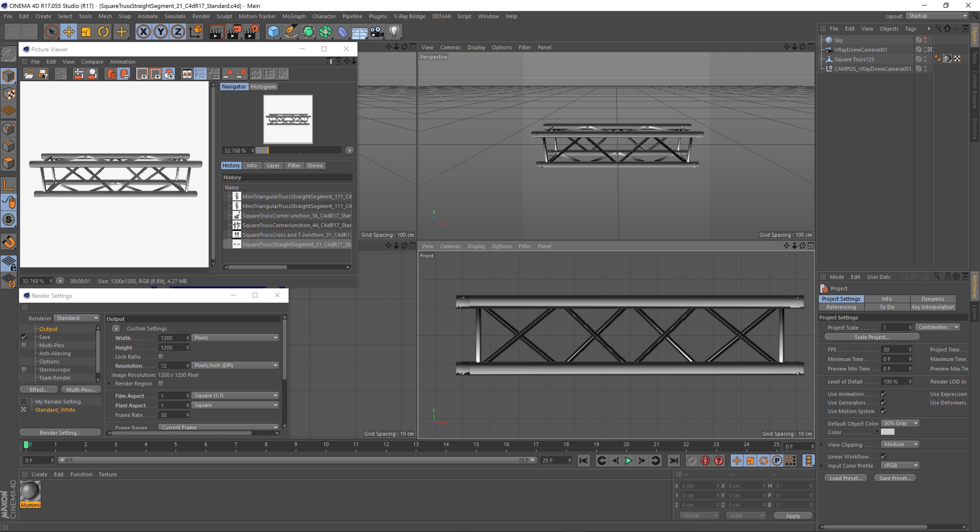
Task: Click Apply in coordinates panel
Action: pos(793,516)
